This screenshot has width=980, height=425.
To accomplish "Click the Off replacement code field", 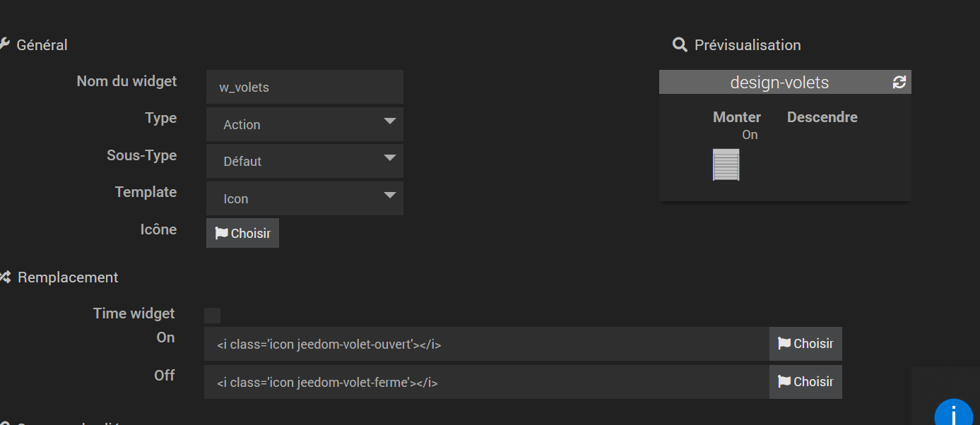I will [x=486, y=383].
